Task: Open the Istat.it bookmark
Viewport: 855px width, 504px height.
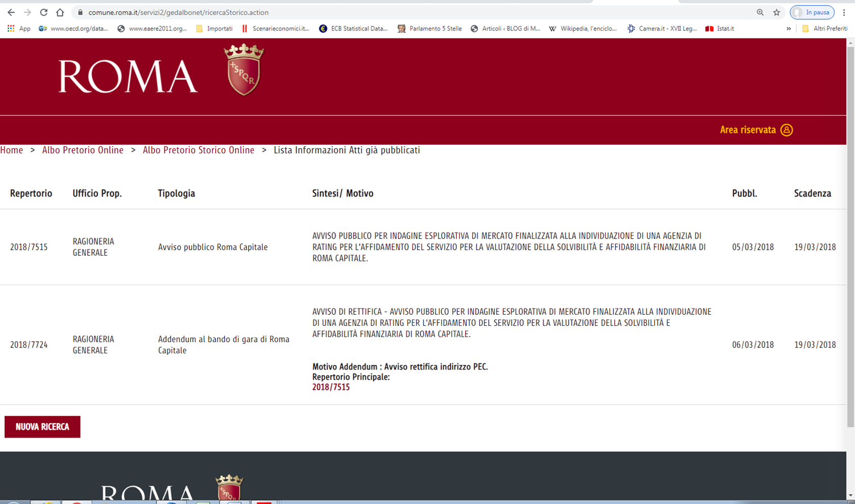Action: tap(720, 28)
